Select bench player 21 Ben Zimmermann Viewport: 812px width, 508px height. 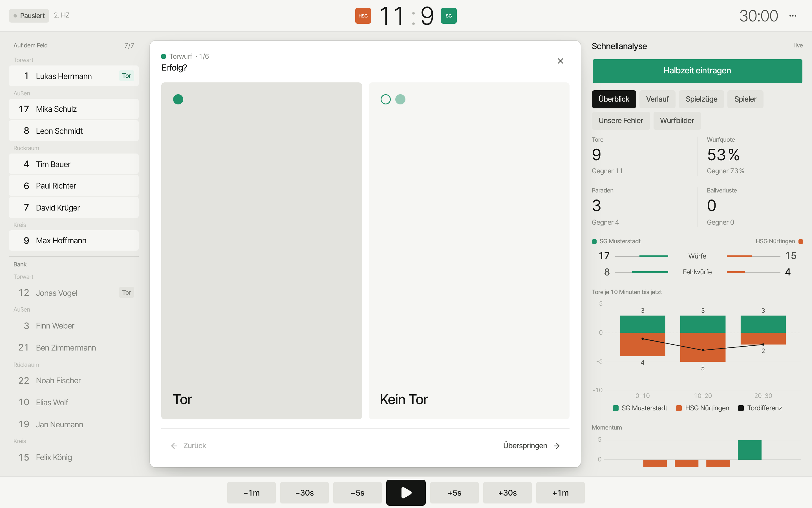(74, 347)
